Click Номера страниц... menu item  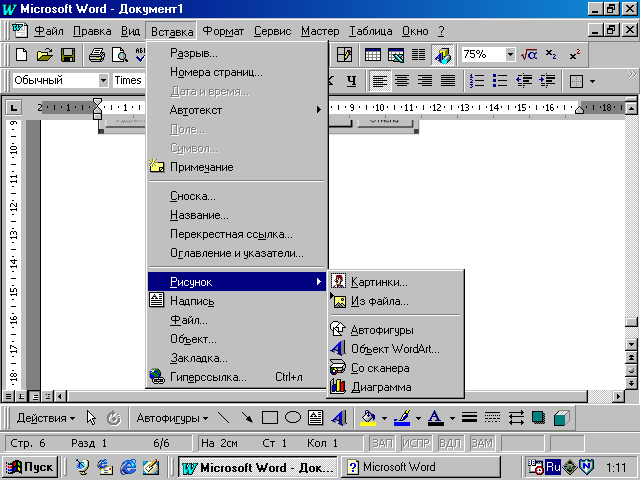pos(237,72)
